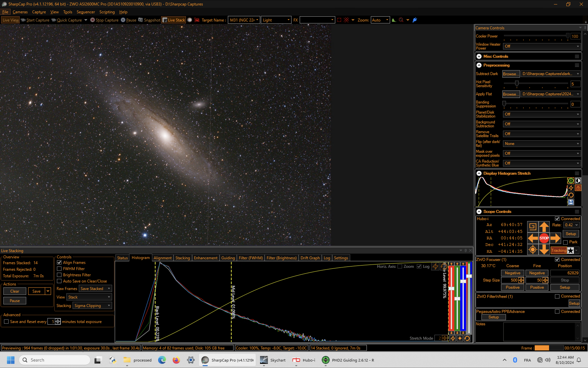Open the Background Subtraction dropdown
Image resolution: width=588 pixels, height=368 pixels.
tap(542, 124)
